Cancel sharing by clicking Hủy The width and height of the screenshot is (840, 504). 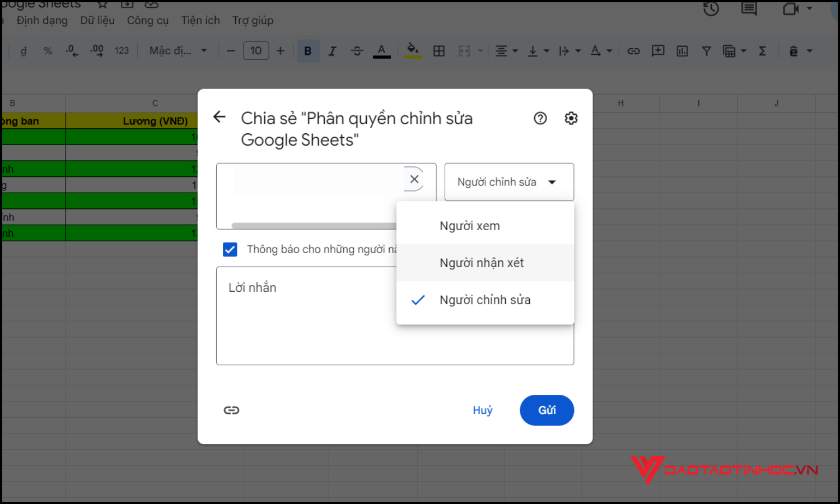pyautogui.click(x=482, y=410)
